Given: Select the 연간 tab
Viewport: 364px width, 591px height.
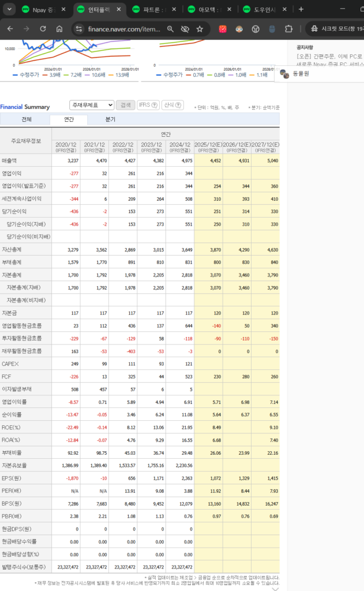Looking at the screenshot, I should 69,119.
